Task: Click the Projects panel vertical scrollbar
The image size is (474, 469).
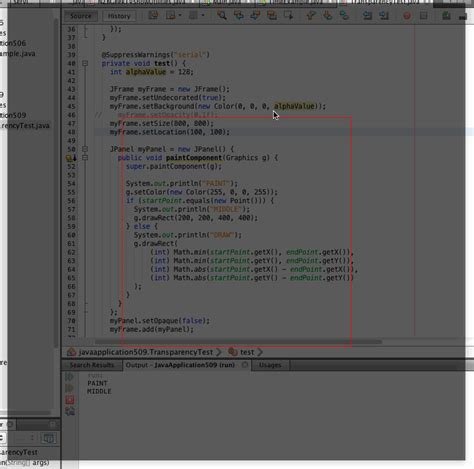Action: (56, 183)
